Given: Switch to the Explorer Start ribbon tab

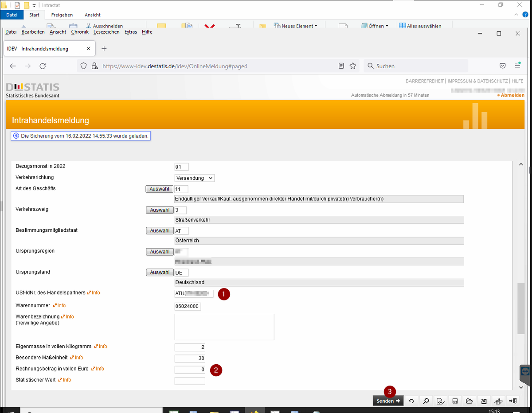Looking at the screenshot, I should [x=34, y=14].
